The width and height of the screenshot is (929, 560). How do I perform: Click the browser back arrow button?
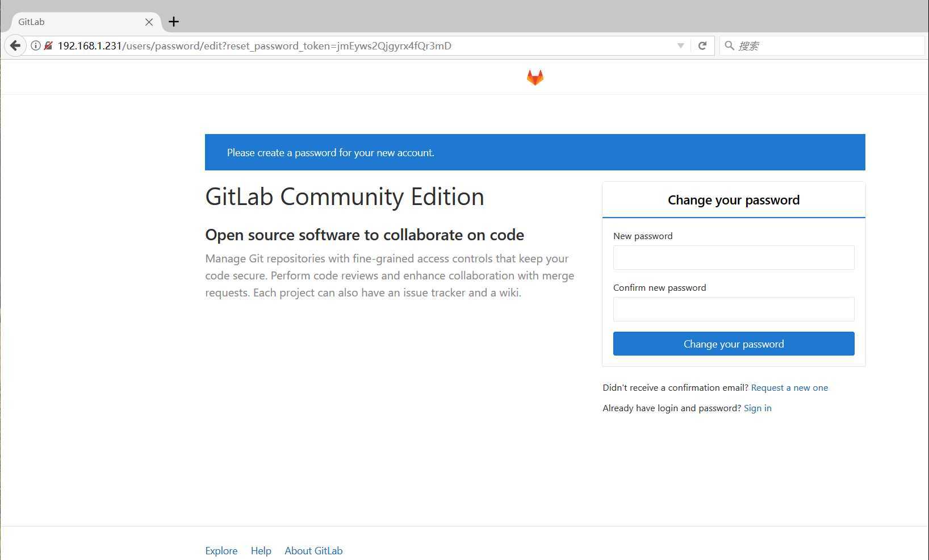pyautogui.click(x=15, y=45)
